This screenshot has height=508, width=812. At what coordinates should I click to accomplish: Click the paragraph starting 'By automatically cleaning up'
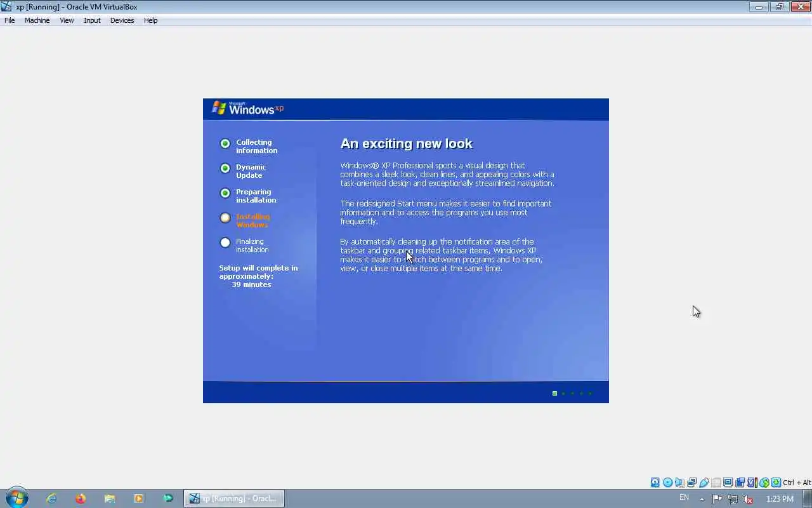442,255
